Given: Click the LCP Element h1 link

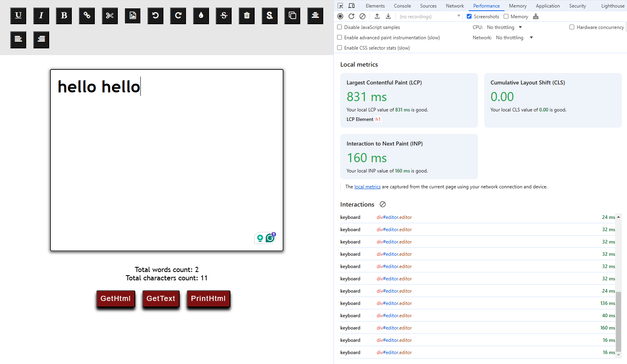Looking at the screenshot, I should [x=378, y=119].
